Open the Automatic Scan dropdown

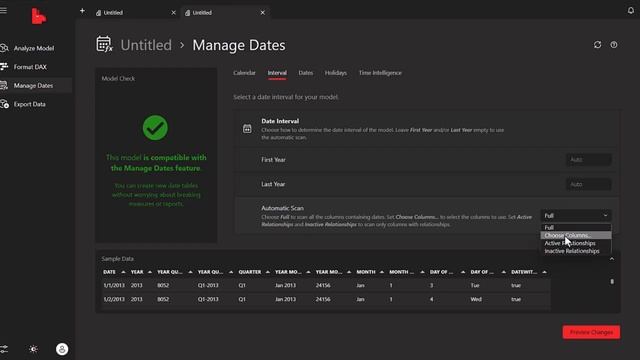click(576, 216)
